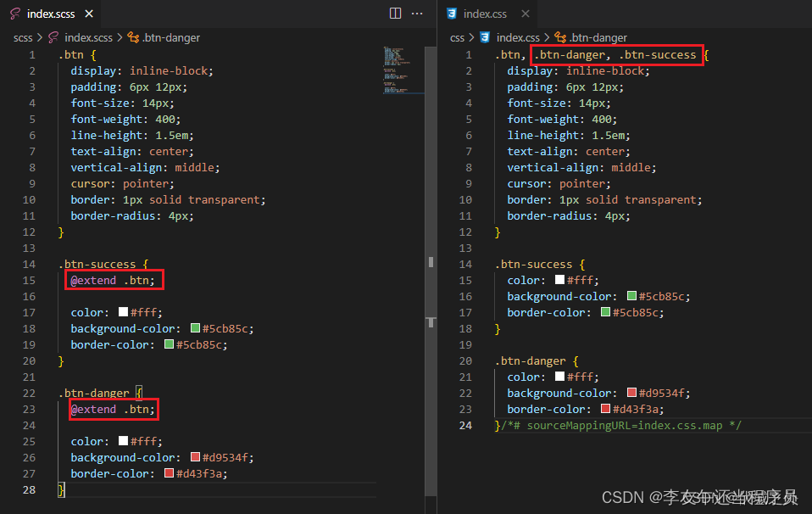Click the CSS file icon on index.css tab
The width and height of the screenshot is (812, 514).
(452, 14)
